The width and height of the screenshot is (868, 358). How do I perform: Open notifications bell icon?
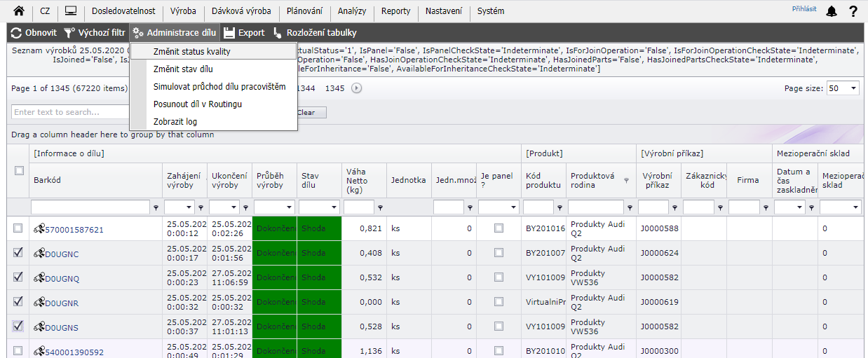tap(832, 11)
